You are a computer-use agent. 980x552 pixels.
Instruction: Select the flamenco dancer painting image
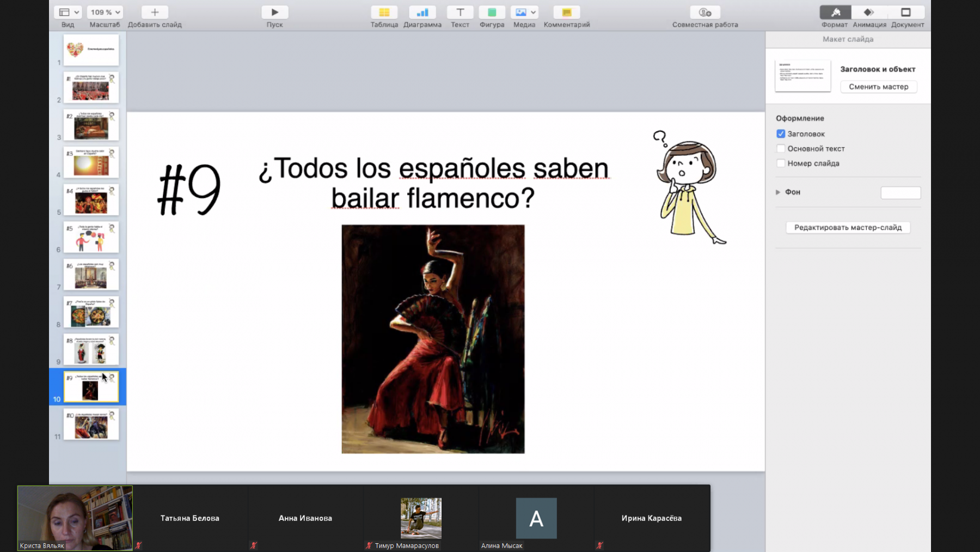(433, 339)
